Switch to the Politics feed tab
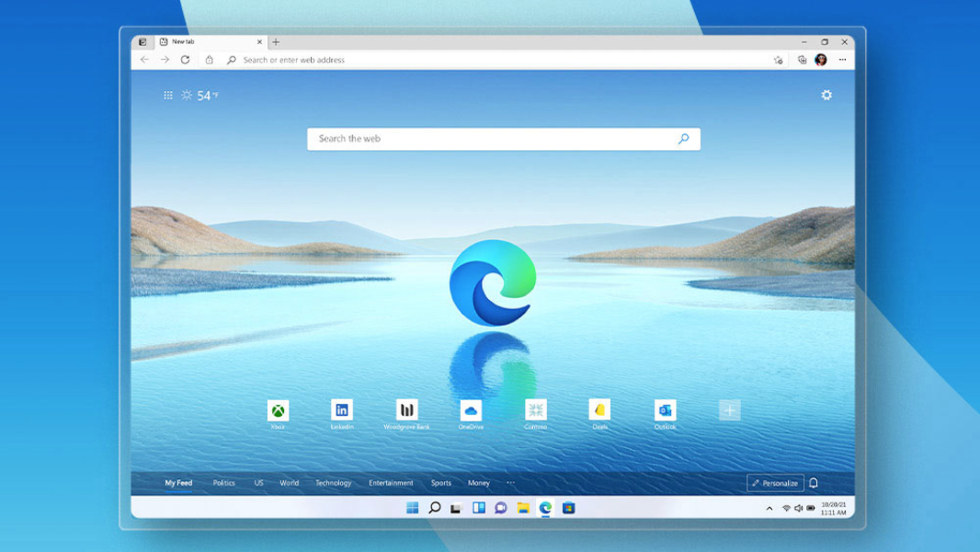The image size is (980, 552). coord(223,483)
